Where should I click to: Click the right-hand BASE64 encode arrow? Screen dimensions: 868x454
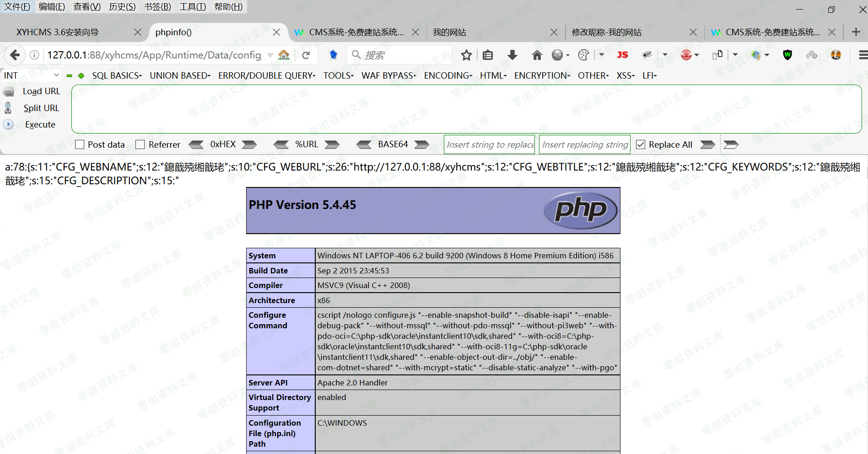click(x=422, y=145)
